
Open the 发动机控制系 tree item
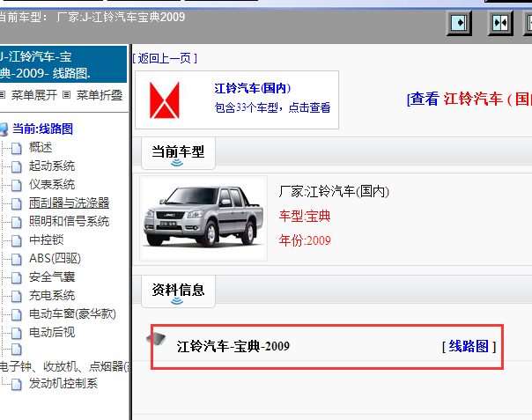pos(63,383)
